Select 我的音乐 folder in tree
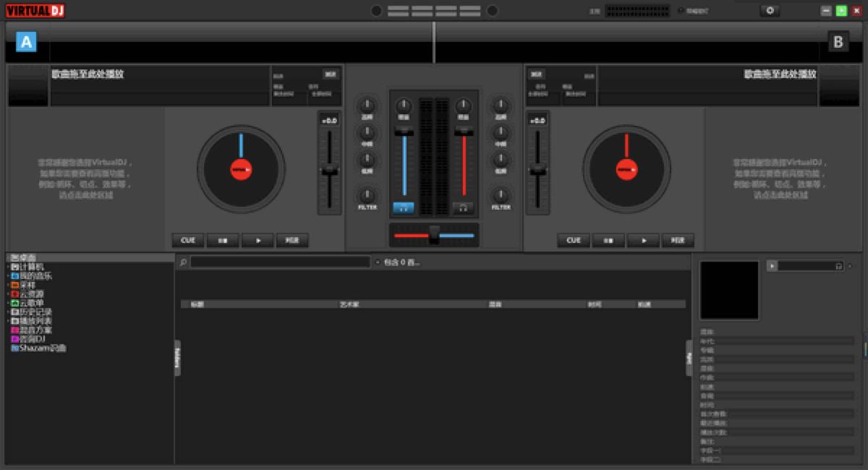Viewport: 868px width, 470px height. click(31, 275)
